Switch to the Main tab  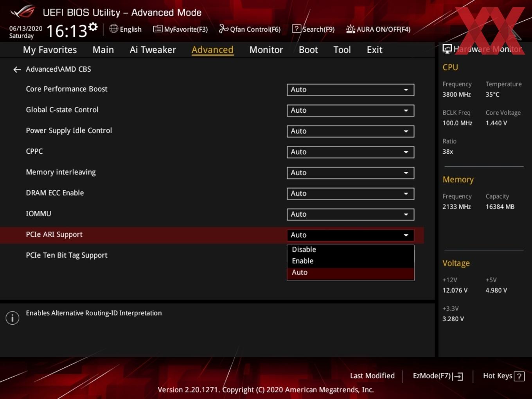[103, 50]
